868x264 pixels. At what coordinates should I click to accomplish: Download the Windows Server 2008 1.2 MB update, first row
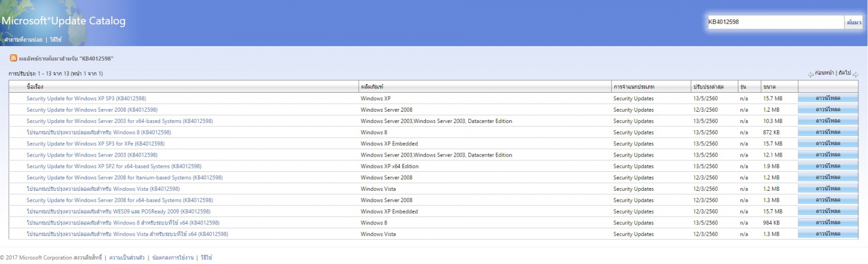click(828, 110)
